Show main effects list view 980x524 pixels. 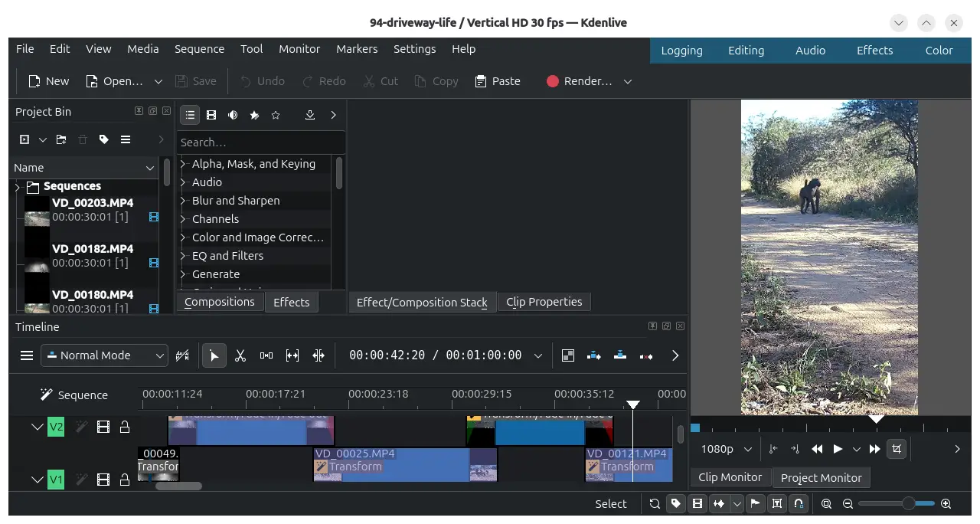tap(190, 115)
